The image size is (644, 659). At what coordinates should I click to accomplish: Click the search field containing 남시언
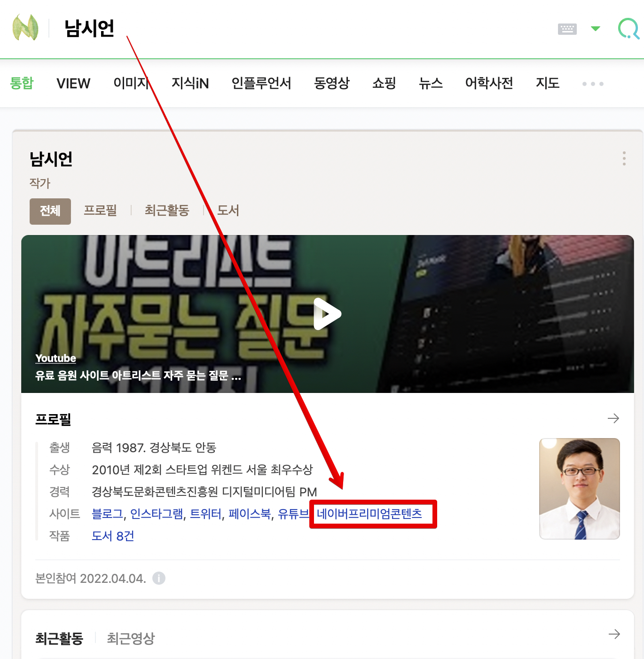coord(301,28)
